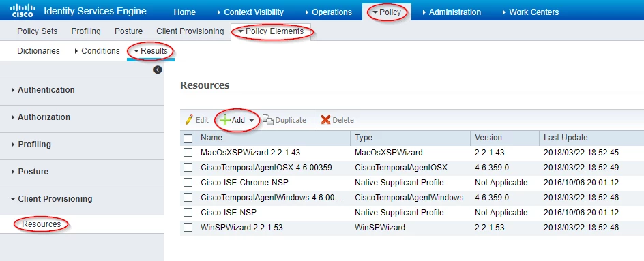Click the CiscoTemporalAgentWindows type cell
Screen dimensions: 644x261
tap(409, 198)
